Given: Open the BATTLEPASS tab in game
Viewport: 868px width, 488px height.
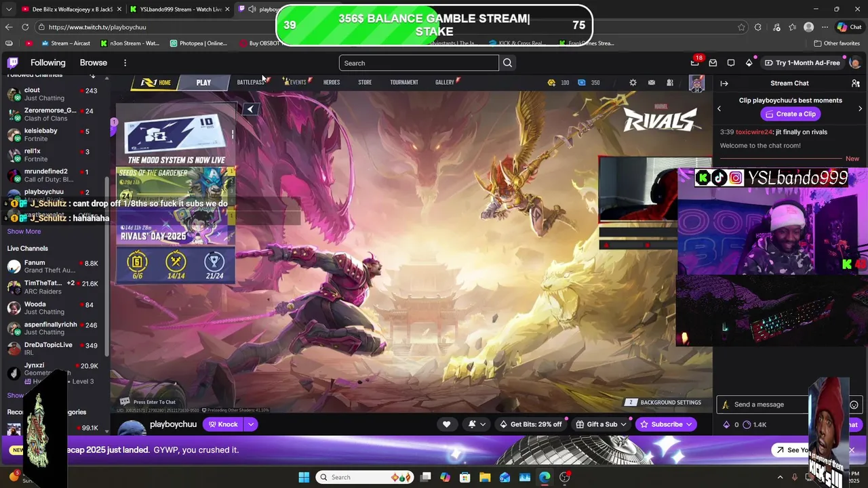Looking at the screenshot, I should [x=250, y=83].
